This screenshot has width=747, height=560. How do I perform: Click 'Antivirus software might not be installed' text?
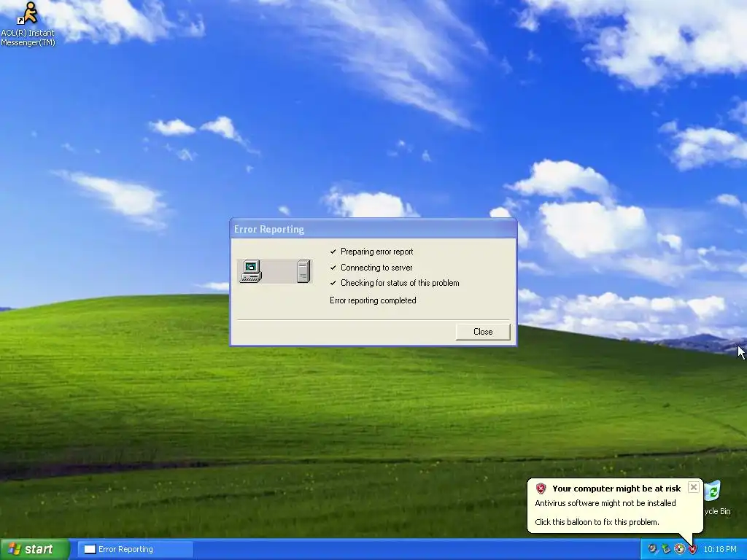[605, 503]
